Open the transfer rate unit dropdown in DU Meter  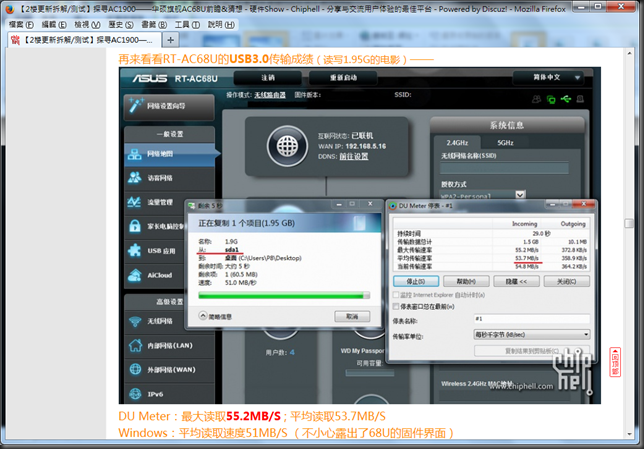[532, 335]
